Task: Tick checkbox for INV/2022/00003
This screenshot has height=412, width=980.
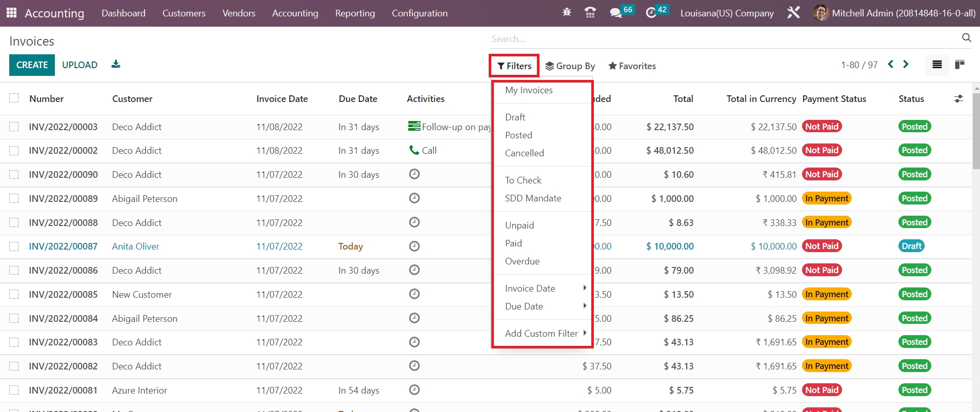Action: pyautogui.click(x=14, y=127)
